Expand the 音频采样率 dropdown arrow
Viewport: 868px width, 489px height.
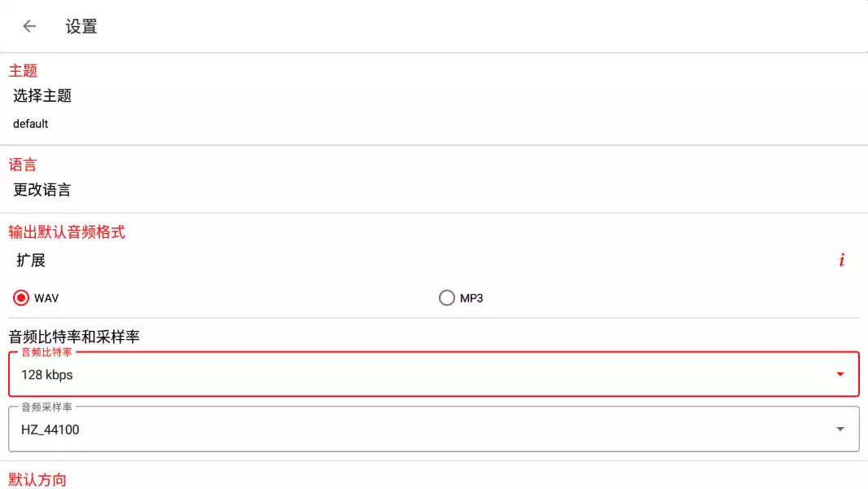840,430
